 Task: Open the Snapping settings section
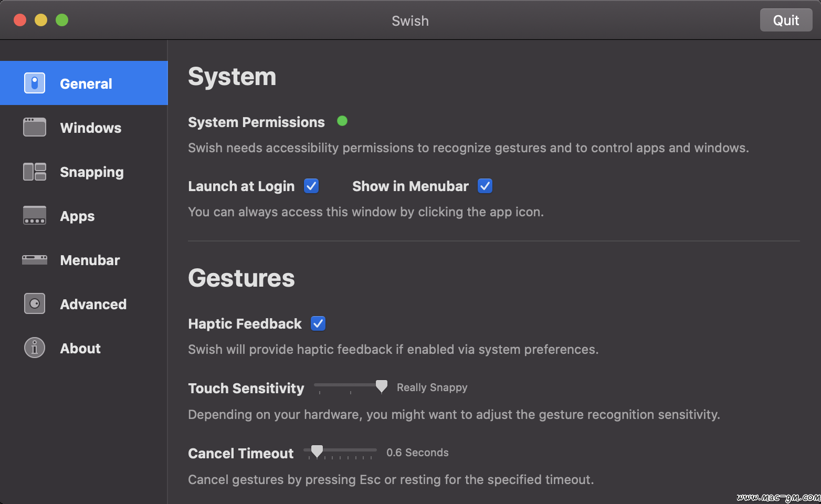[84, 172]
